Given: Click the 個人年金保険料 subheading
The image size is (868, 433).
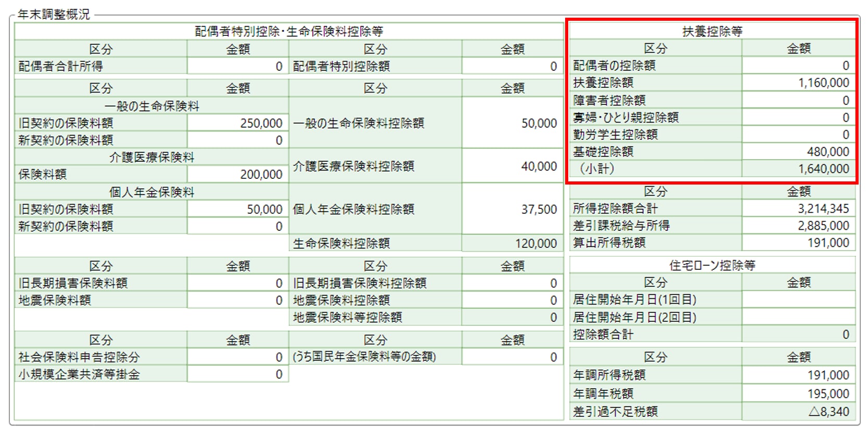Looking at the screenshot, I should point(151,192).
